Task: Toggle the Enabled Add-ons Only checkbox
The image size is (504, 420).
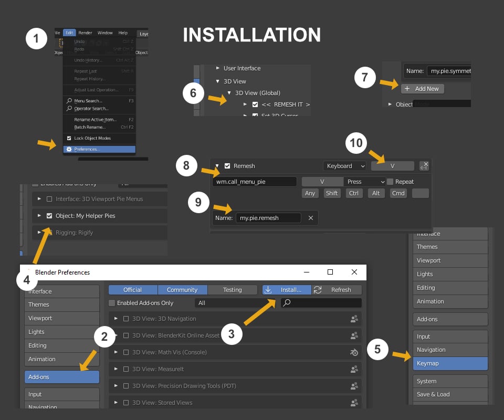Action: pyautogui.click(x=112, y=303)
